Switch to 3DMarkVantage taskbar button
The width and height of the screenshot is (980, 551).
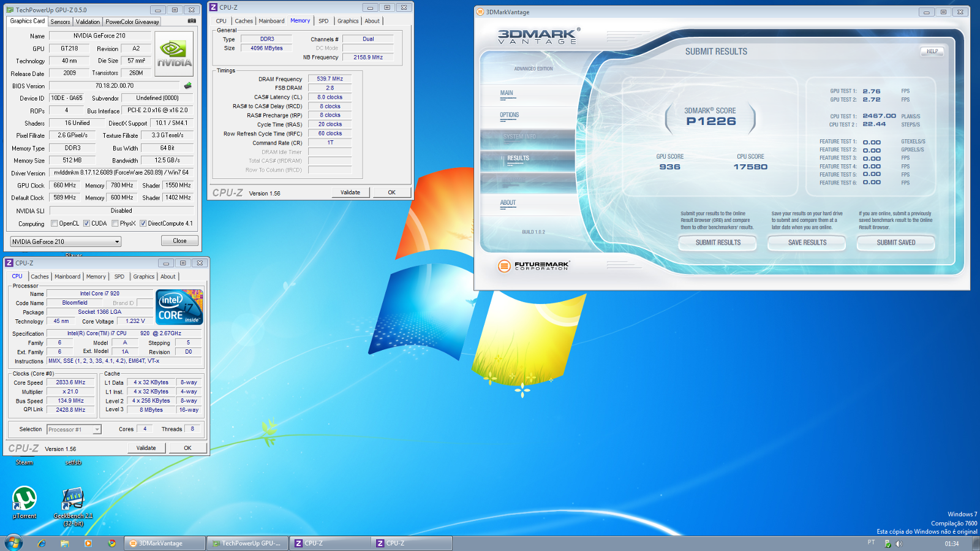(164, 543)
